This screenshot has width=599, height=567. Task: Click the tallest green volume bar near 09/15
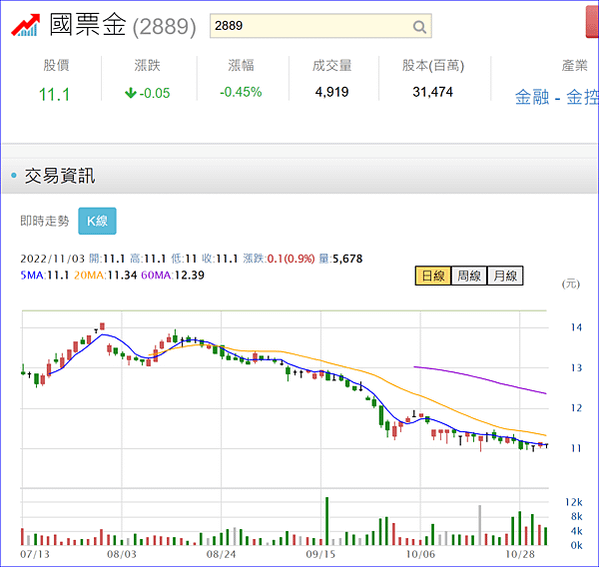(327, 521)
